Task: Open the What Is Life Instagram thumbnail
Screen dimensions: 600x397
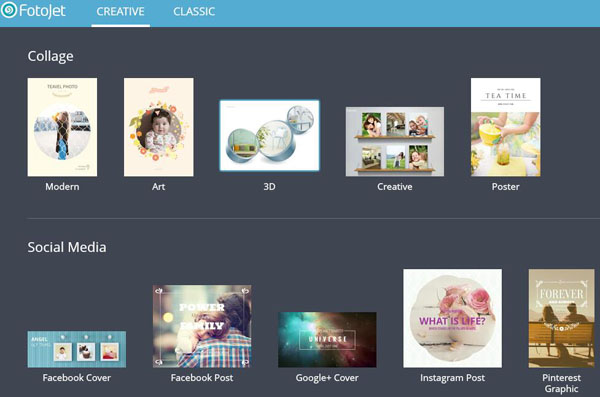Action: [x=452, y=318]
